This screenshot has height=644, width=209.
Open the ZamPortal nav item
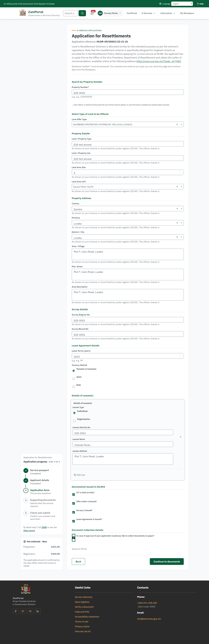coord(132,13)
